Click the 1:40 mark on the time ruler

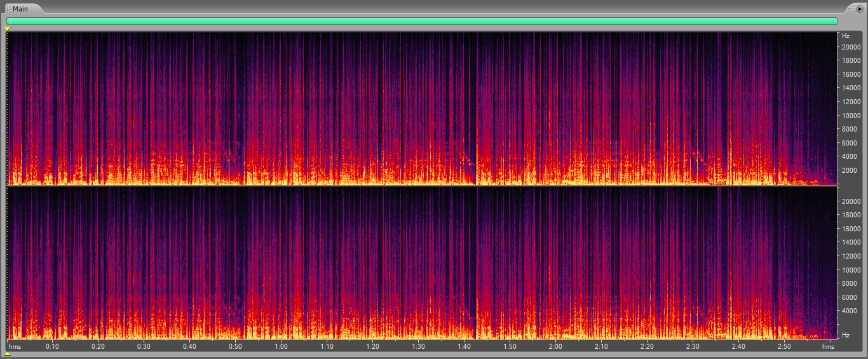(x=465, y=346)
